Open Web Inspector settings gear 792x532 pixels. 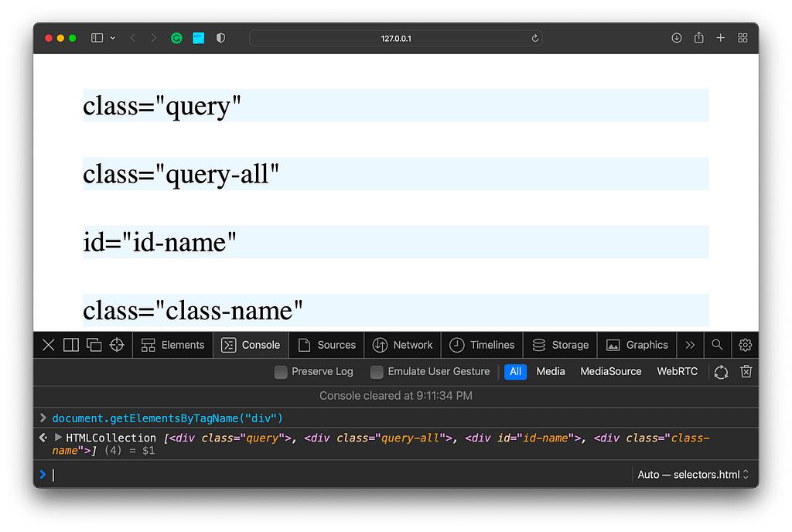[x=745, y=345]
